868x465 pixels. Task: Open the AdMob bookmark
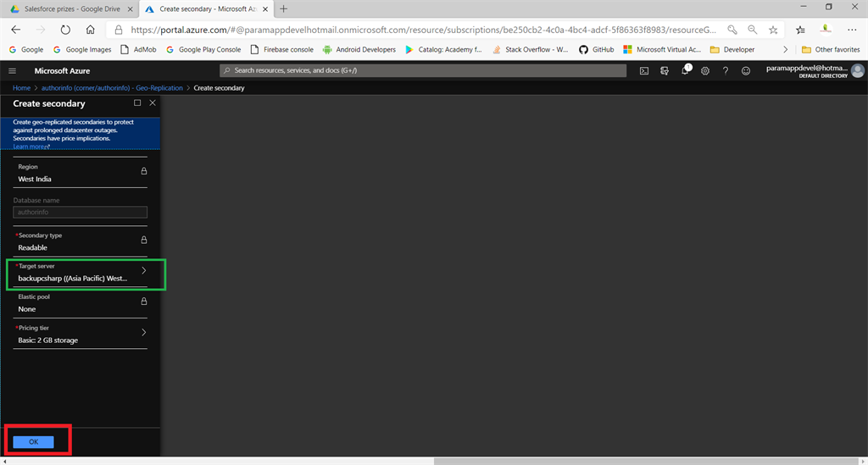[x=138, y=50]
